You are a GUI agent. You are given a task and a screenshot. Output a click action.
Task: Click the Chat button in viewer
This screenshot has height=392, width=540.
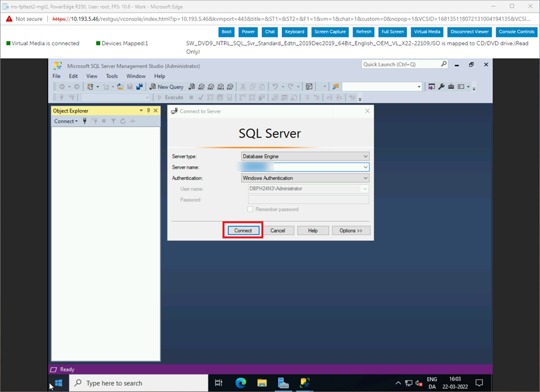270,32
